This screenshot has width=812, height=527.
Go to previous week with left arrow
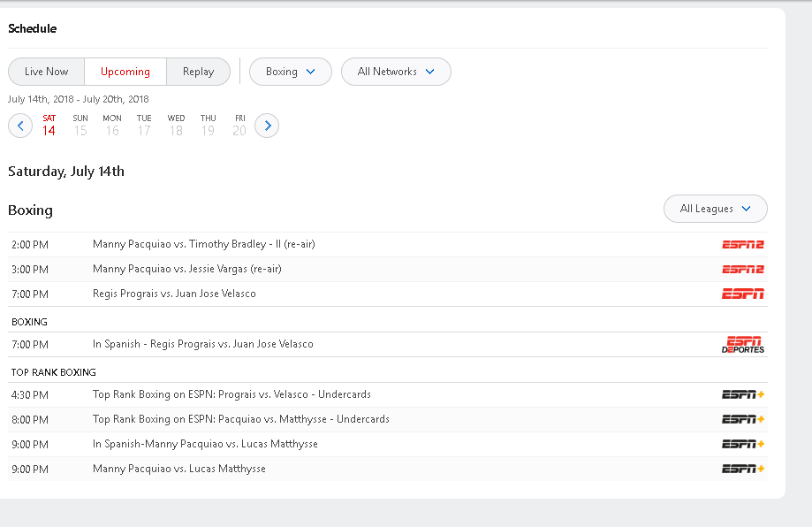(20, 126)
